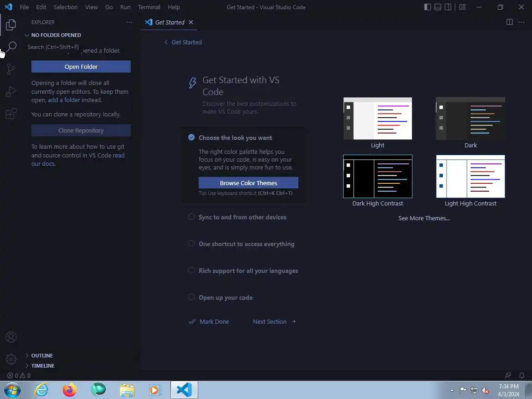Toggle Primary Side Bar layout icon
This screenshot has width=532, height=399.
[428, 7]
